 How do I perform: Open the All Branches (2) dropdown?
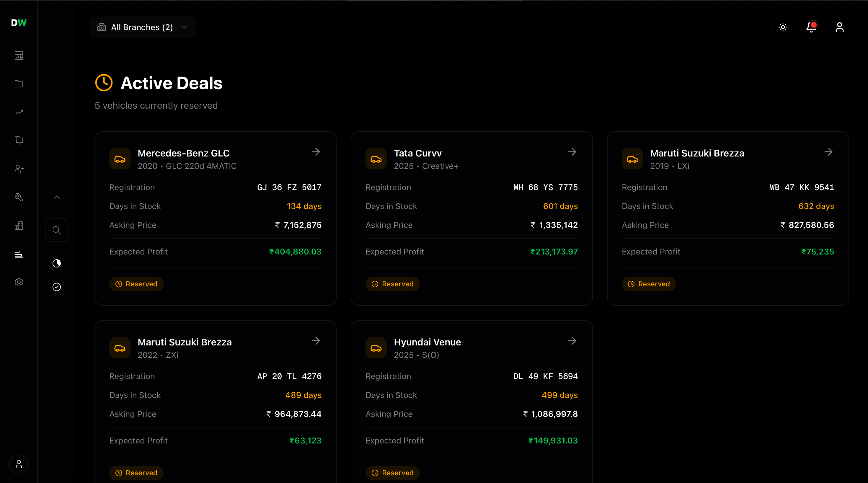click(143, 27)
